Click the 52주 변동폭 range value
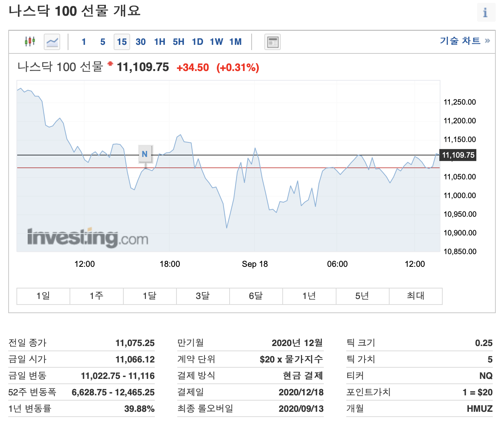The image size is (504, 423). pyautogui.click(x=113, y=392)
